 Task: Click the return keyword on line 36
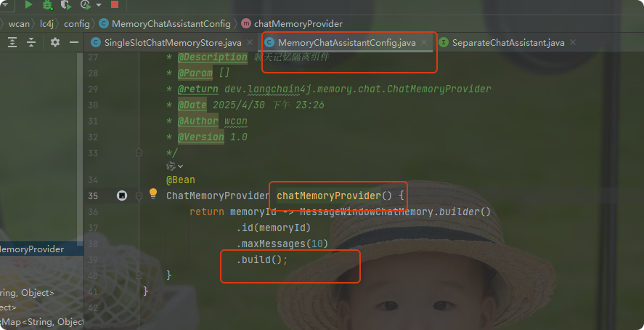tap(207, 212)
